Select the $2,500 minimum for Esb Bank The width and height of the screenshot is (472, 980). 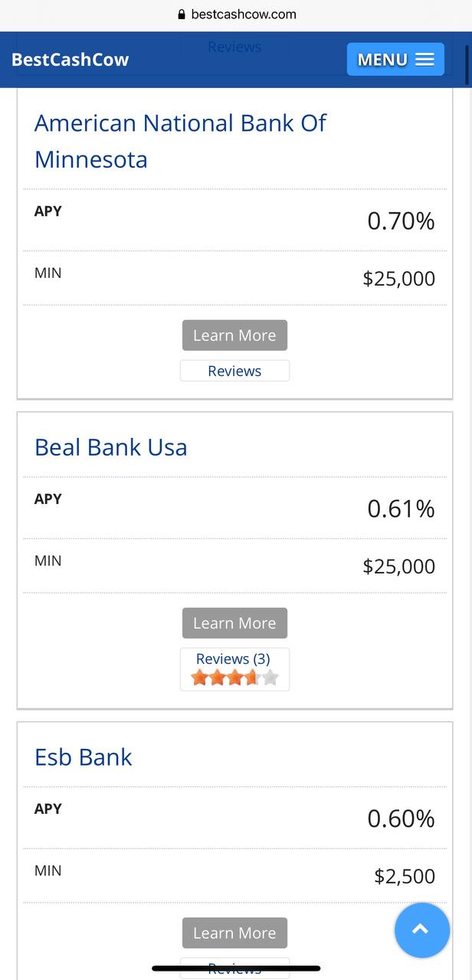[x=405, y=876]
